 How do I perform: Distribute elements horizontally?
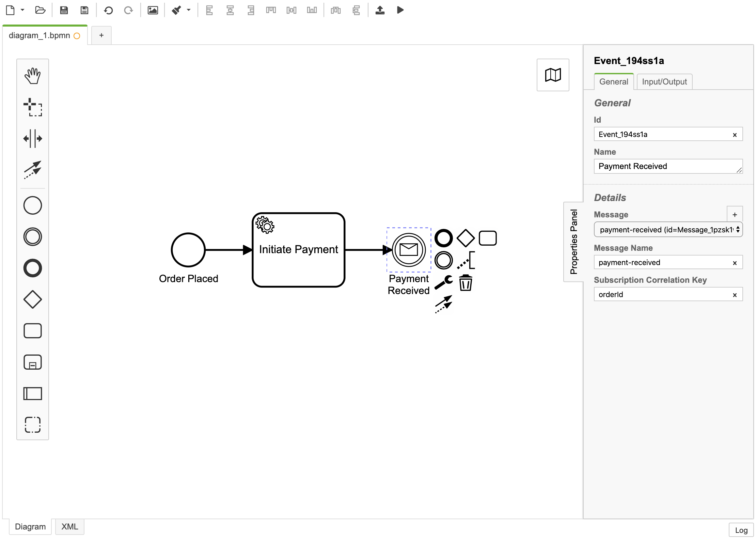tap(336, 10)
